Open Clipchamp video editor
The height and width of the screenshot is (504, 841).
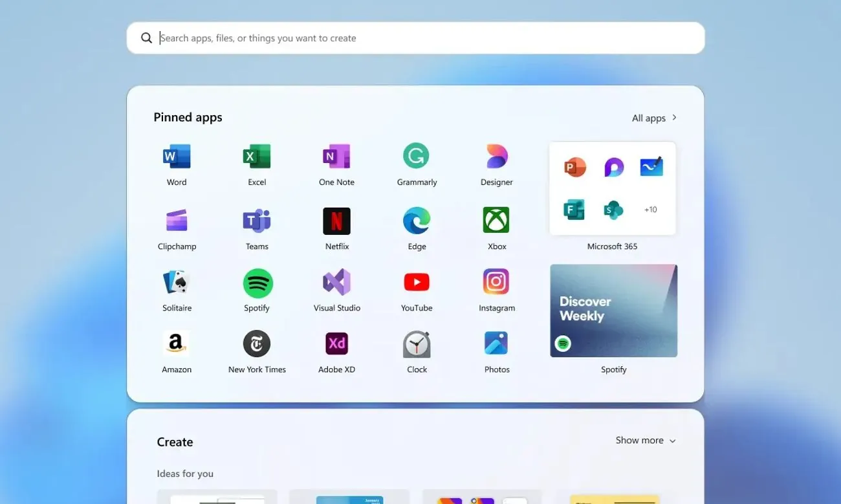[177, 221]
